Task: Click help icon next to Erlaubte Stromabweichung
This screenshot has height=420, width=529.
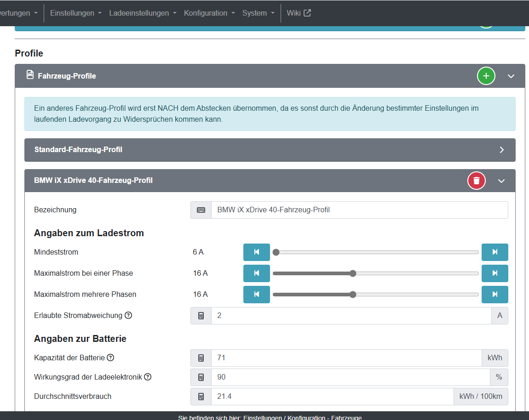Action: coord(128,315)
